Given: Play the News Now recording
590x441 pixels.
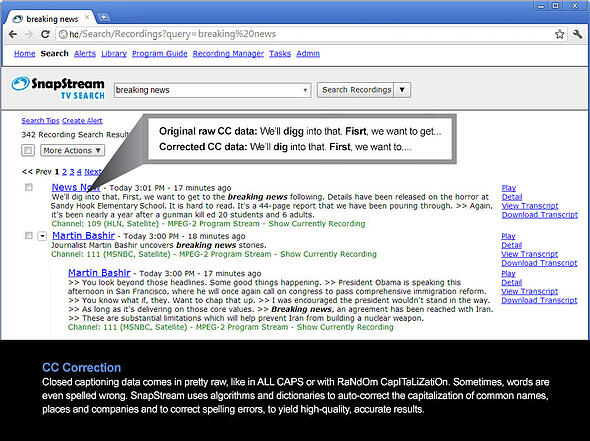Looking at the screenshot, I should 509,188.
